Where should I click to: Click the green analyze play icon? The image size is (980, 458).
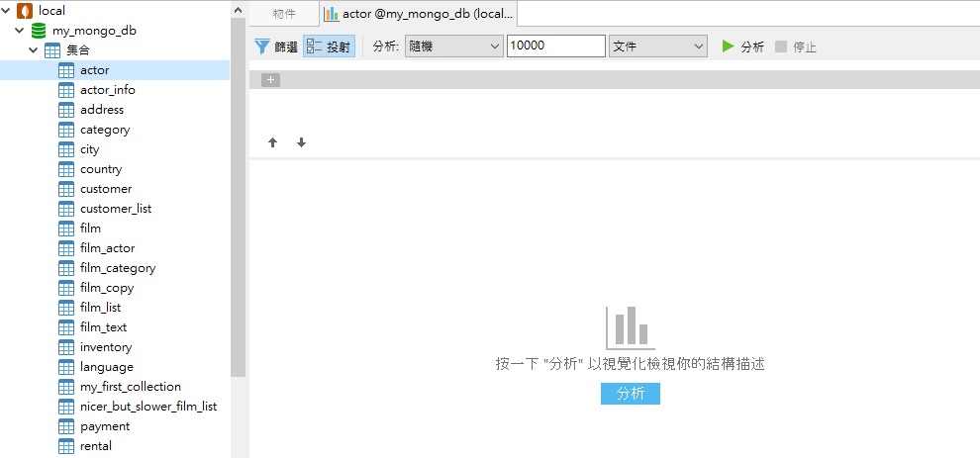coord(729,46)
